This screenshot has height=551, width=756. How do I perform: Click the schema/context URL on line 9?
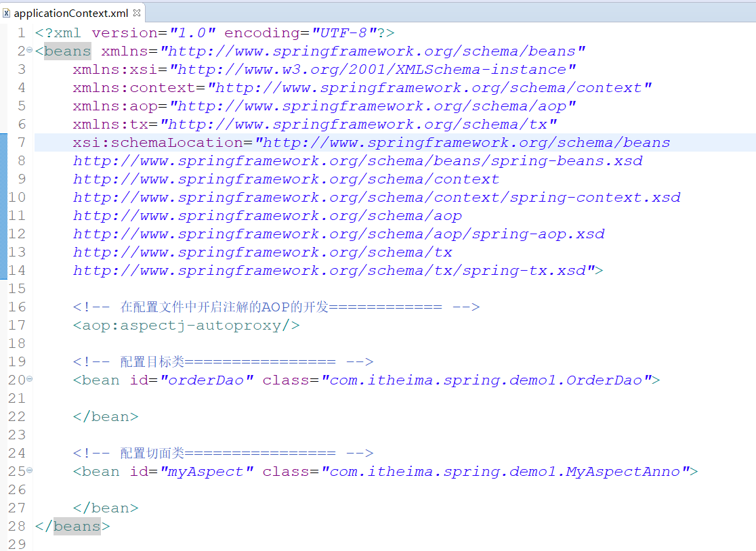click(286, 179)
